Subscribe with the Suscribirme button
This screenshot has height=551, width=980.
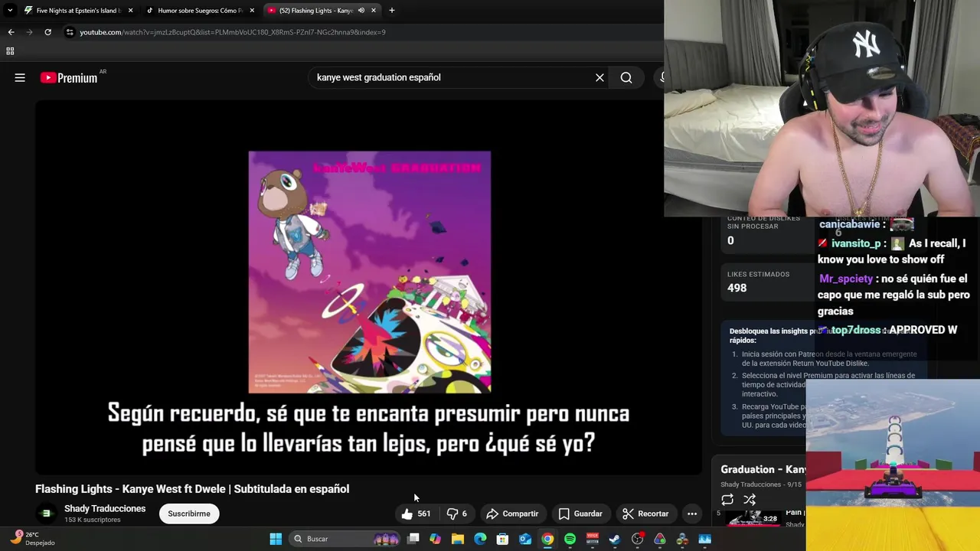(x=189, y=514)
